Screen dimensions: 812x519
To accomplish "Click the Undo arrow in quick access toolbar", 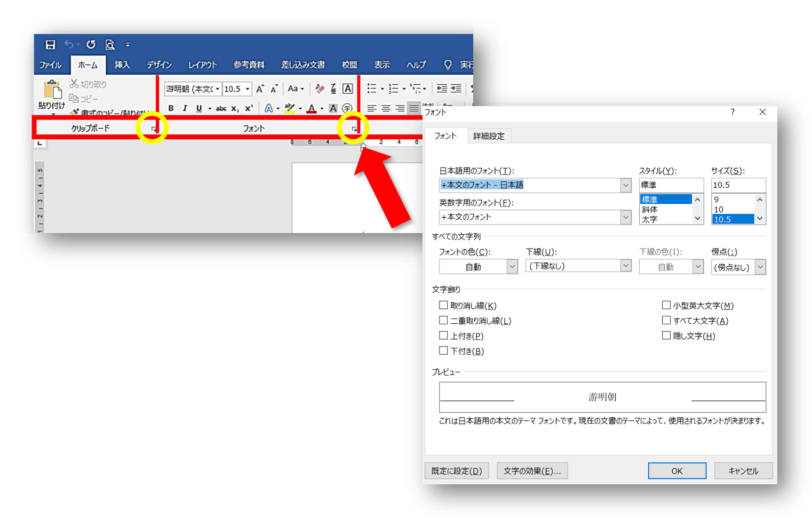I will coord(69,44).
